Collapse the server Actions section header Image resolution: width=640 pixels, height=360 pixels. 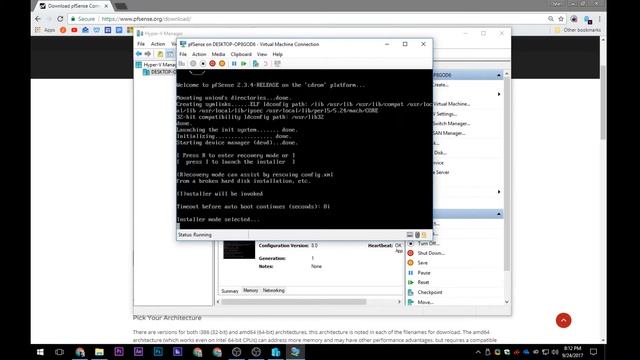(499, 75)
